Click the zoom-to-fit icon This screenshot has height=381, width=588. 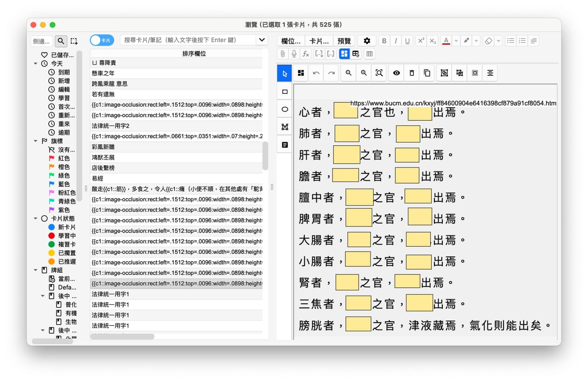coord(379,73)
